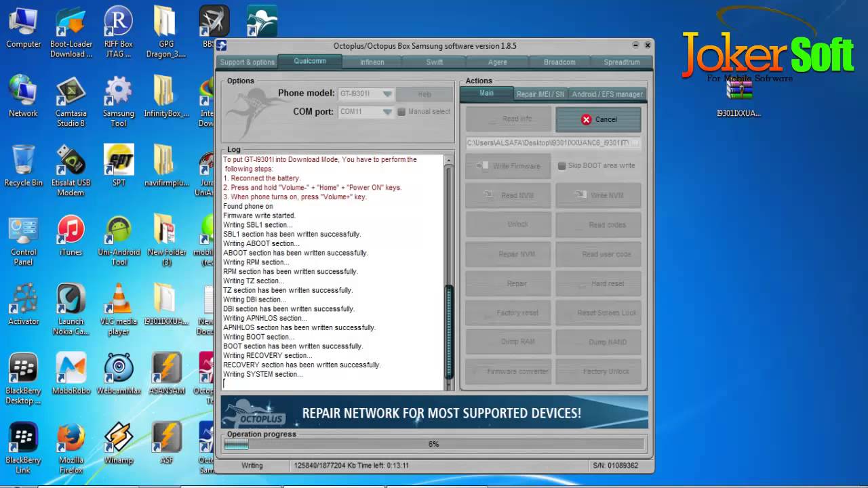Launch RIFF Box JTAG shortcut

click(x=118, y=33)
